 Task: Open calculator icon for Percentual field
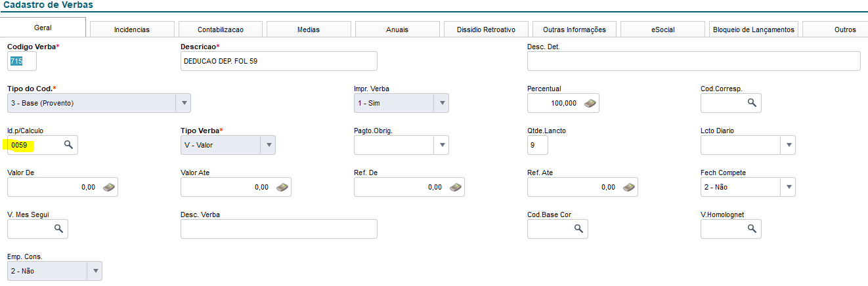(x=590, y=103)
